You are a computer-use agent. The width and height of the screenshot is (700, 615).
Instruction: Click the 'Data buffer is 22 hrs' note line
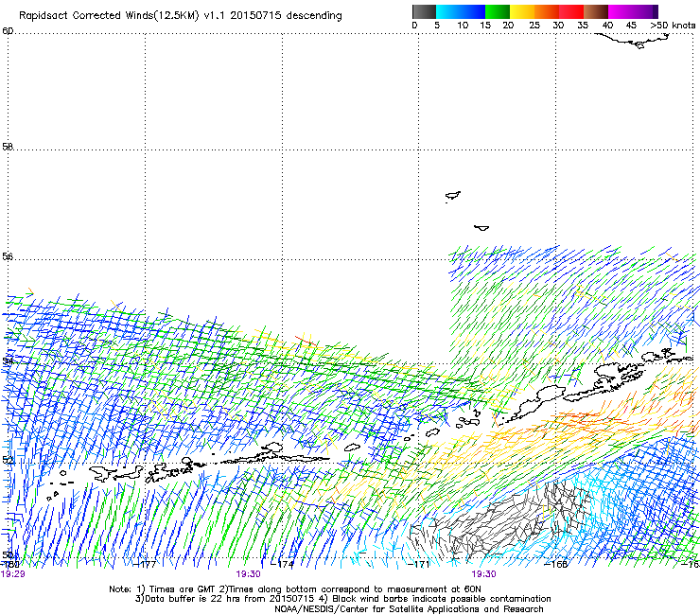[342, 599]
